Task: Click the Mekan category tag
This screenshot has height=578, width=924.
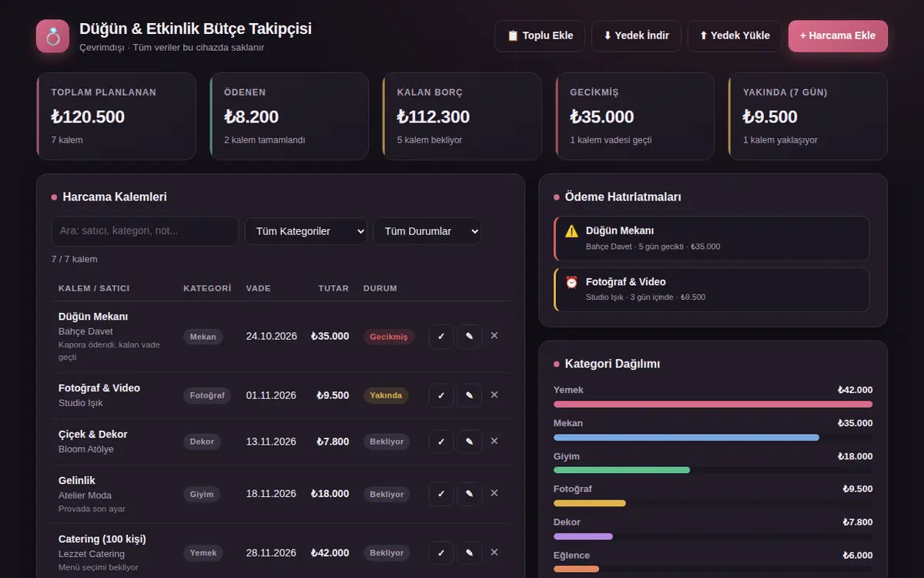Action: coord(203,337)
